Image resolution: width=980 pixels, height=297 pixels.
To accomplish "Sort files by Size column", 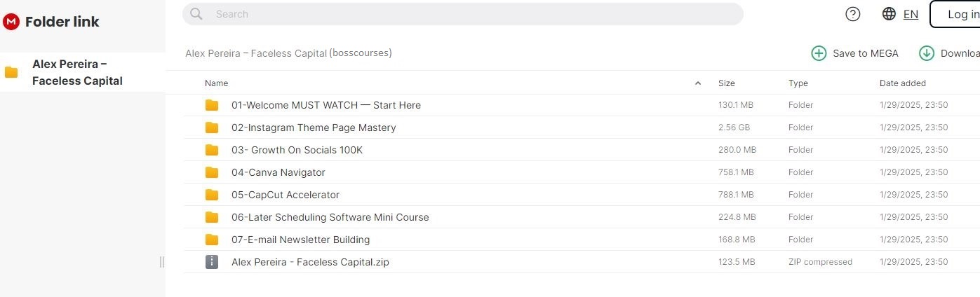I will pos(727,83).
